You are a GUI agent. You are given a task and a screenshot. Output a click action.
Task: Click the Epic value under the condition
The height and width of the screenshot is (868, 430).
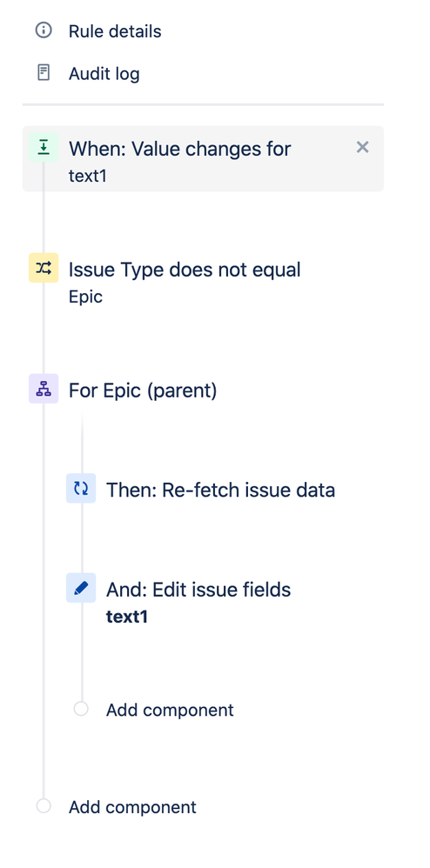point(85,297)
